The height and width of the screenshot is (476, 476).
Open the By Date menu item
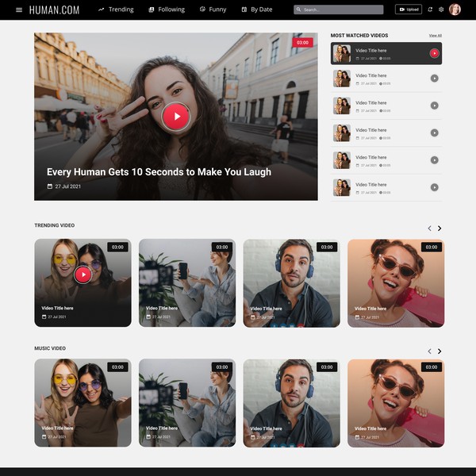click(x=257, y=10)
